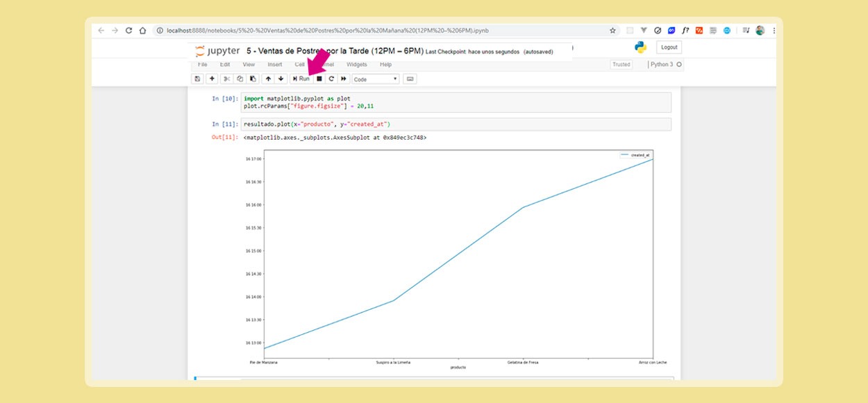Viewport: 868px width, 403px height.
Task: Click the Last Checkpoint status text
Action: pos(490,52)
